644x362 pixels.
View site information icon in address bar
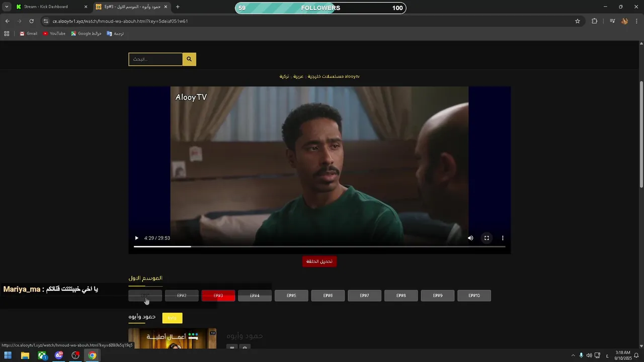click(46, 21)
